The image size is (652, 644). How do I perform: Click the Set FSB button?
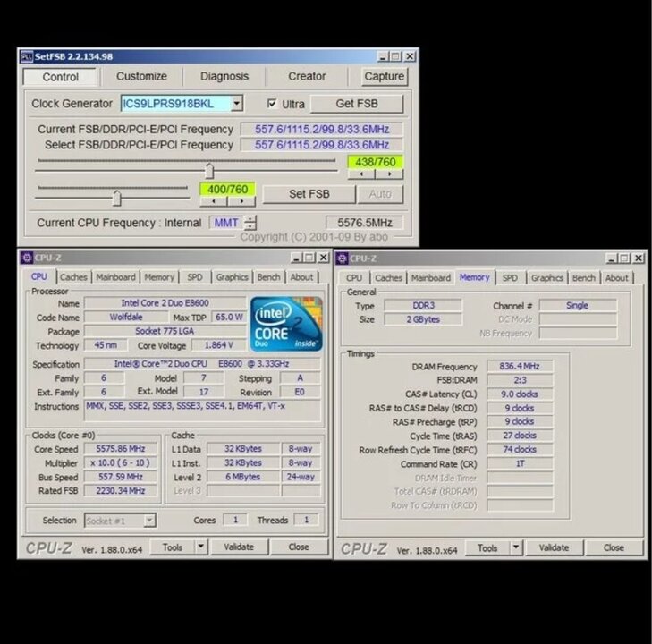tap(309, 194)
